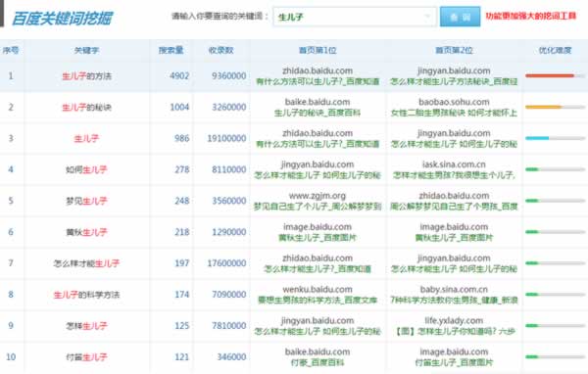The height and width of the screenshot is (374, 588).
Task: Select keyword 怎样生儿子 in row 9
Action: [x=86, y=326]
